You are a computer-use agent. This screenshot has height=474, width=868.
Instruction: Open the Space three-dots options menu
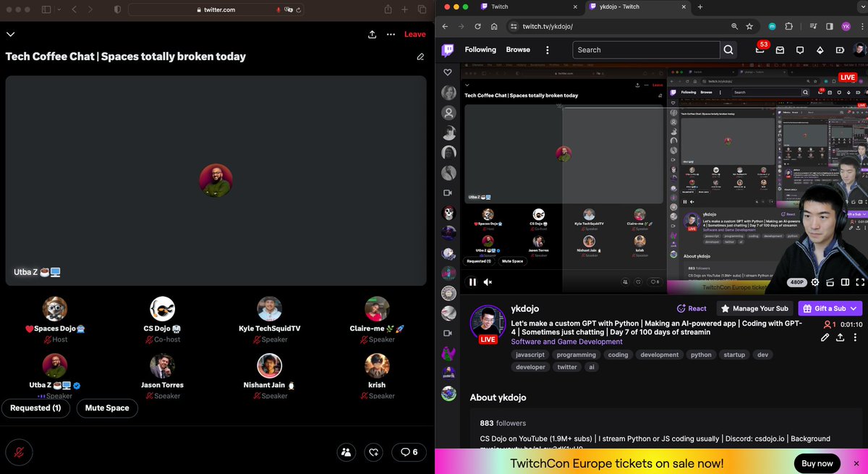coord(391,34)
